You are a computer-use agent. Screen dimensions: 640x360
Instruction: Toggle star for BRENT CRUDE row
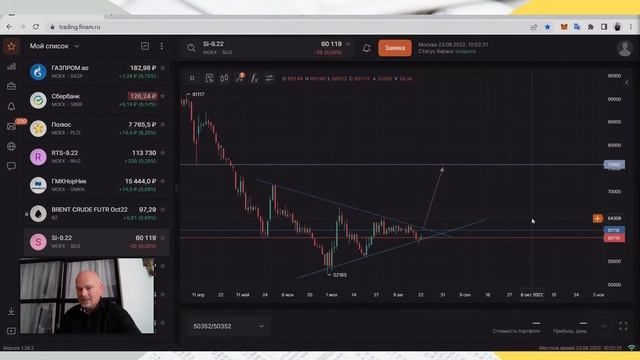tap(163, 209)
